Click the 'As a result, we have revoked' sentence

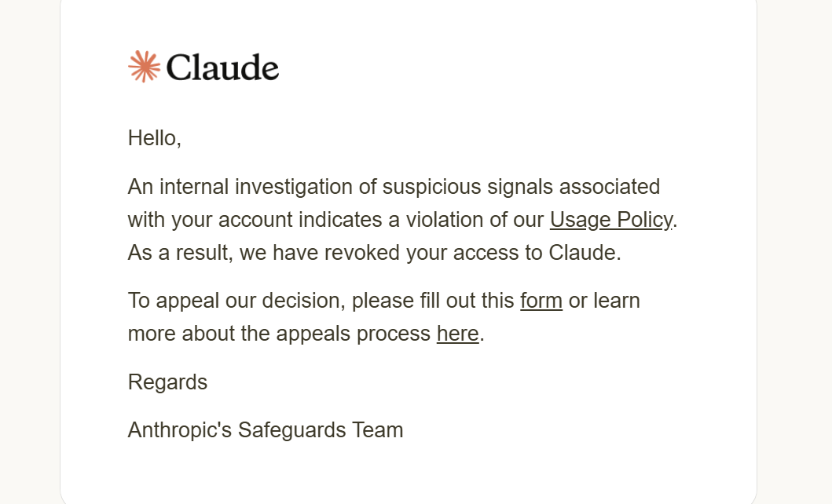click(x=374, y=252)
